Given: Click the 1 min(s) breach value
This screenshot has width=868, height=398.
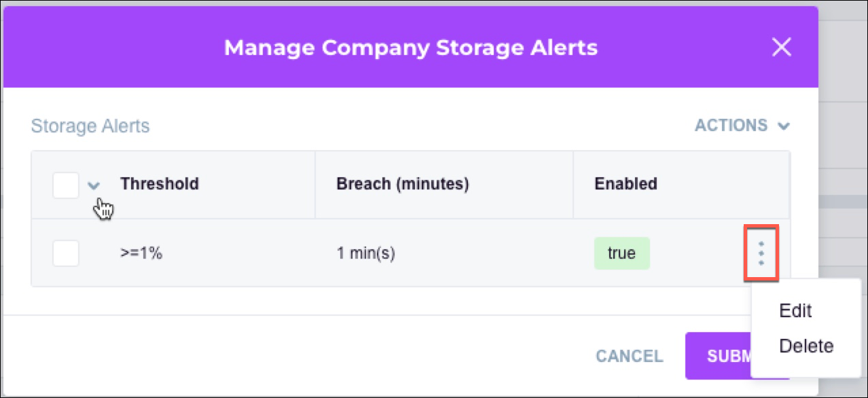Looking at the screenshot, I should coord(365,253).
